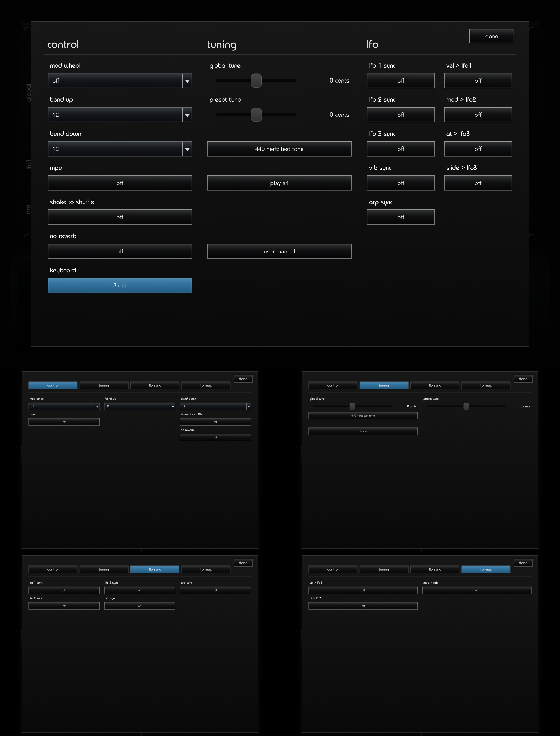This screenshot has width=560, height=736.
Task: Open the bend up dropdown in large settings panel
Action: click(x=120, y=115)
